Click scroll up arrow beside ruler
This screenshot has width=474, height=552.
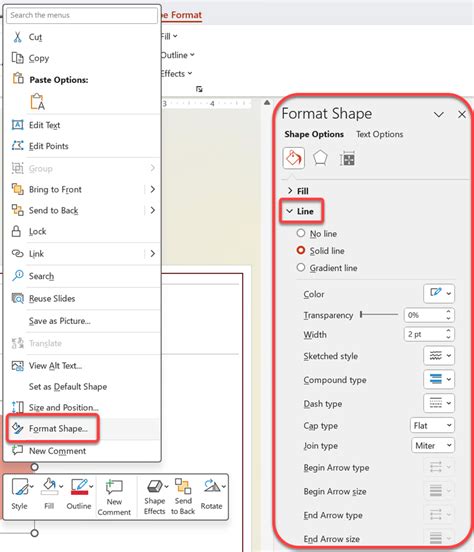pos(267,102)
